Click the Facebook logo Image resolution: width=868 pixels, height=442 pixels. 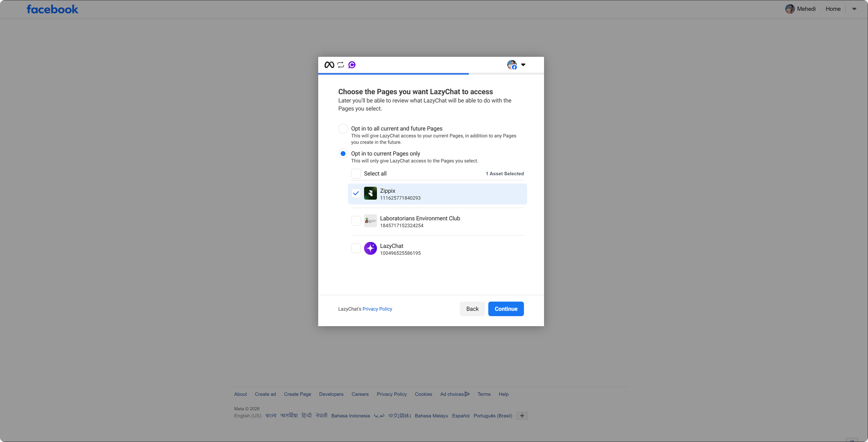point(52,9)
